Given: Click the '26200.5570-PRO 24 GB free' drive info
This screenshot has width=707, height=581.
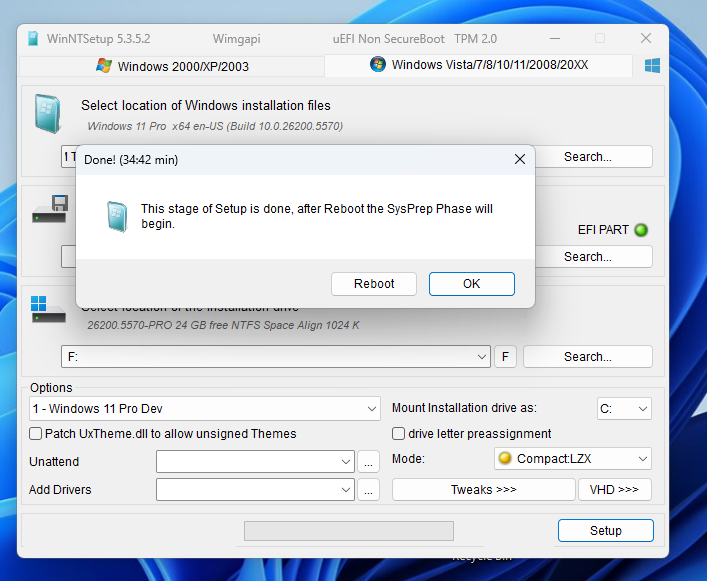Looking at the screenshot, I should point(223,325).
